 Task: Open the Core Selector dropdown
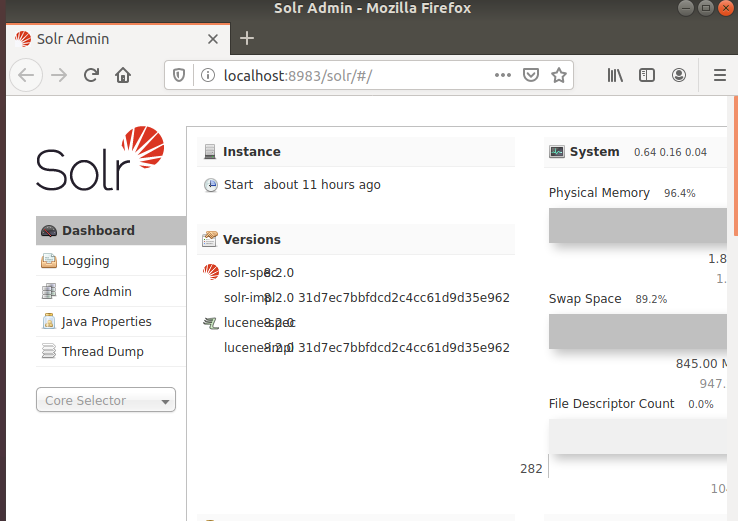pyautogui.click(x=106, y=400)
